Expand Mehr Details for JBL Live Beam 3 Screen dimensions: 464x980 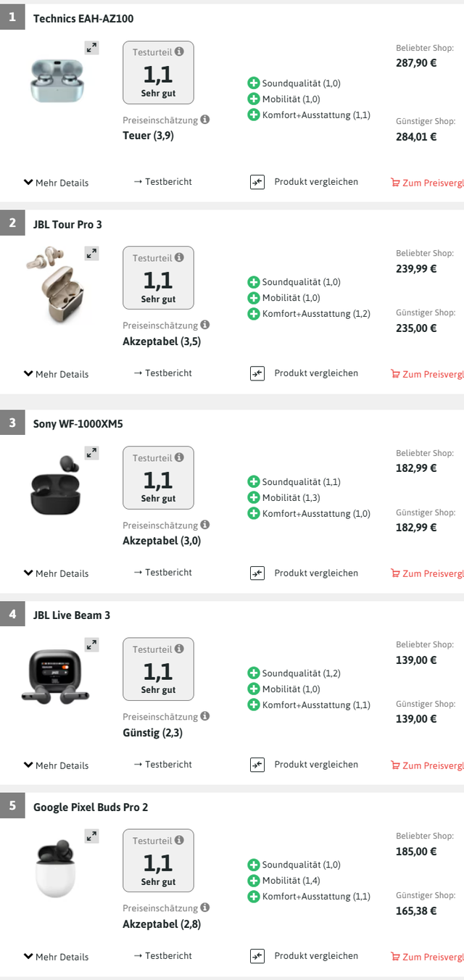[x=56, y=765]
